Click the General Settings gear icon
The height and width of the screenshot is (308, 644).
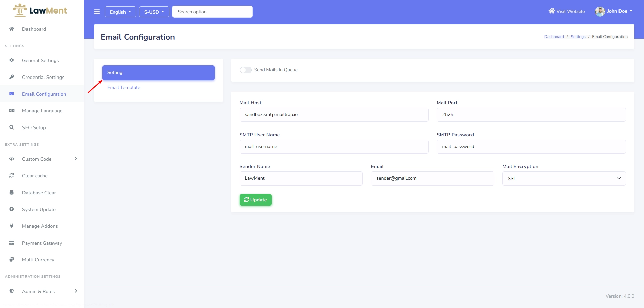(x=12, y=60)
